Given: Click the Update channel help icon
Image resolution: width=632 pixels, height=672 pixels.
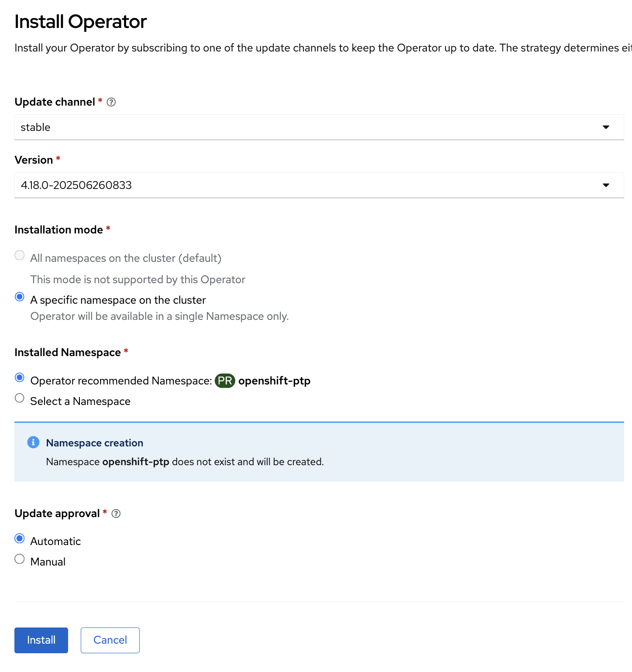Looking at the screenshot, I should tap(111, 102).
